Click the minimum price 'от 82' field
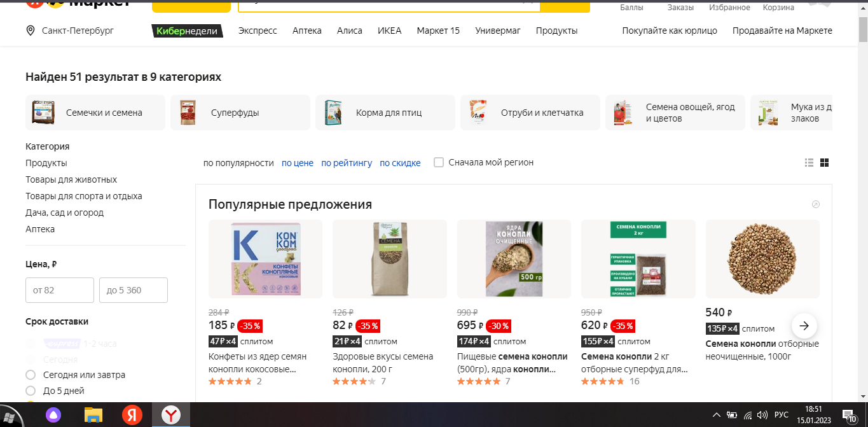The width and height of the screenshot is (868, 427). (60, 290)
